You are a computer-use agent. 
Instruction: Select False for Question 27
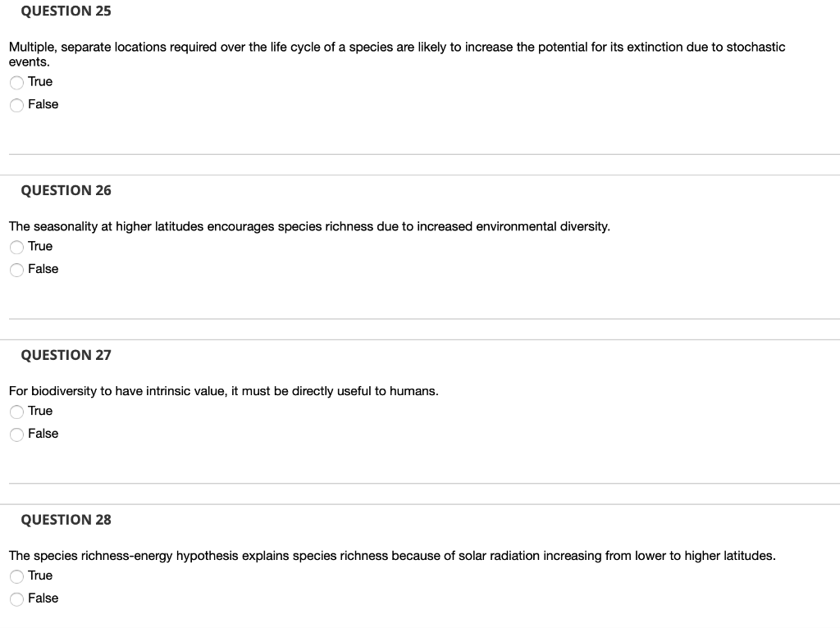(x=16, y=434)
